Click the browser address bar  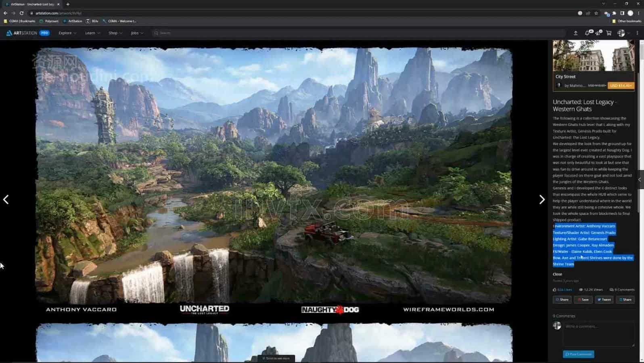[303, 13]
